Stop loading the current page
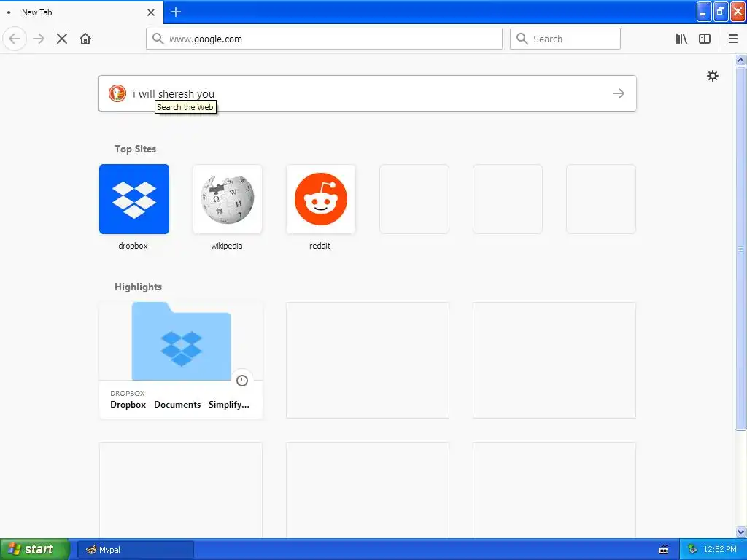 coord(62,39)
